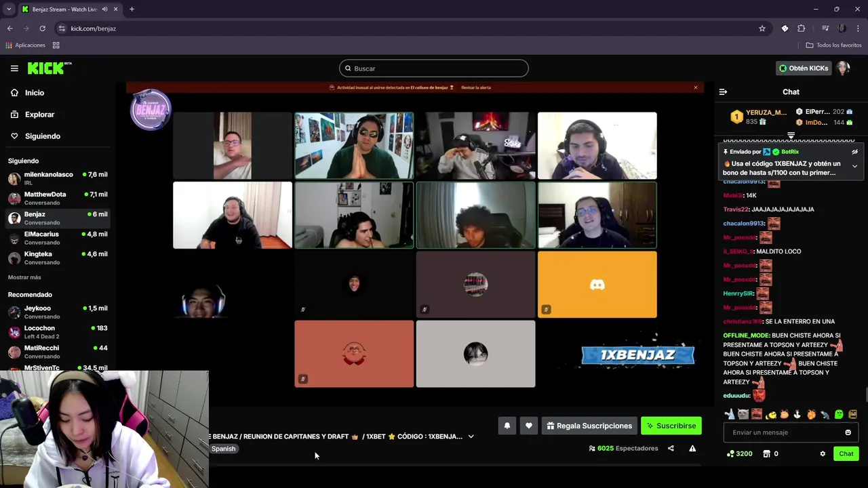The image size is (868, 488).
Task: Click the Suscribirse button
Action: coord(671,426)
